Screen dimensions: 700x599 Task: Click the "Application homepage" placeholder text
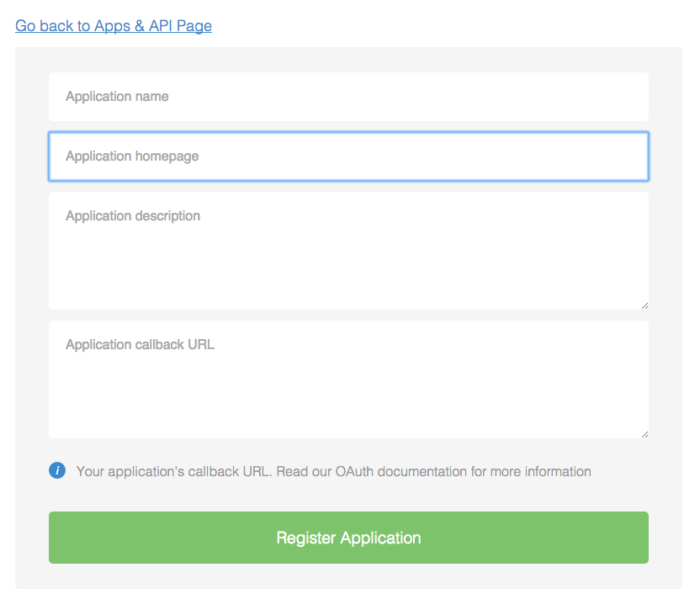[x=132, y=156]
